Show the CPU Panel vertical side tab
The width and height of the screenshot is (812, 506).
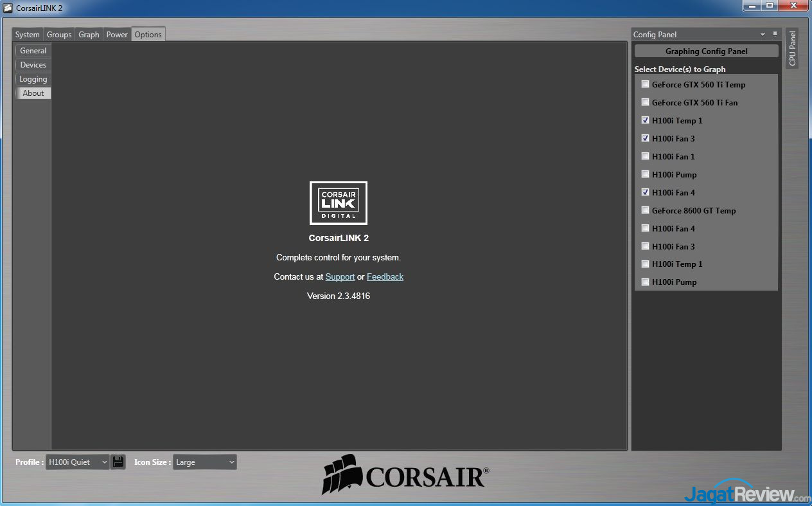click(x=792, y=49)
